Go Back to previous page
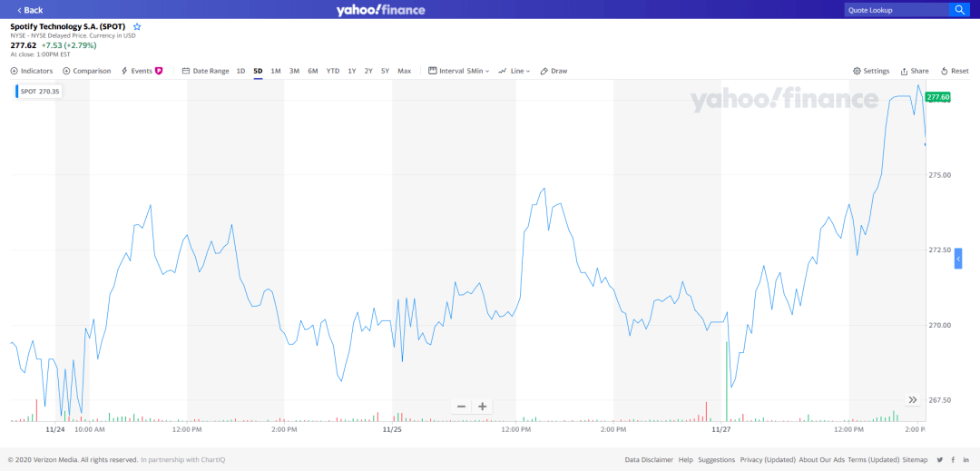Viewport: 980px width, 471px height. 30,10
